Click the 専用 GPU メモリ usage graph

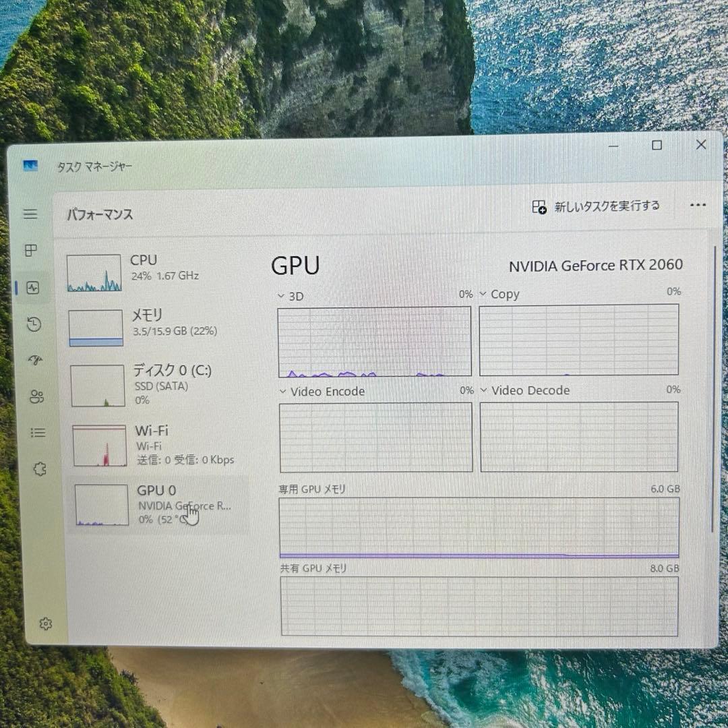tap(479, 529)
